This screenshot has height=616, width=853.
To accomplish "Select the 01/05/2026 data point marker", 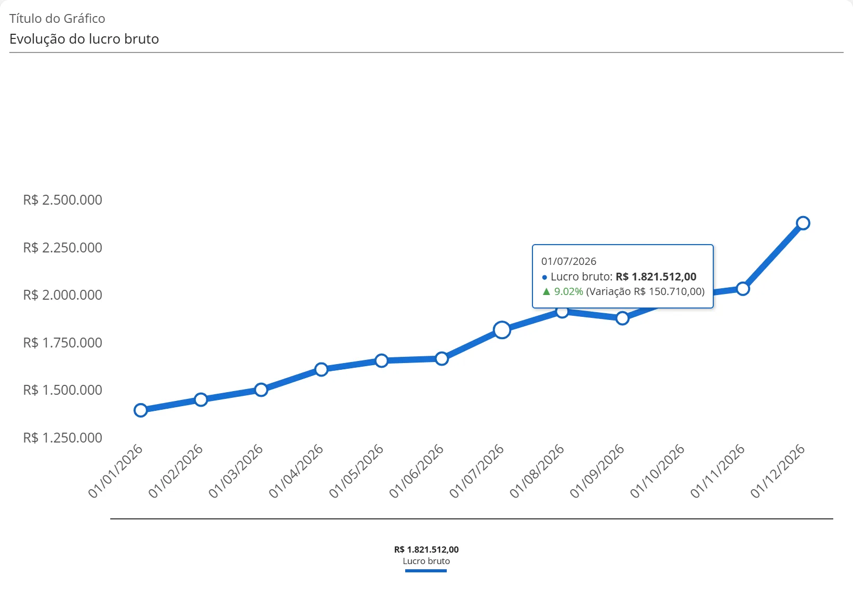I will click(382, 360).
